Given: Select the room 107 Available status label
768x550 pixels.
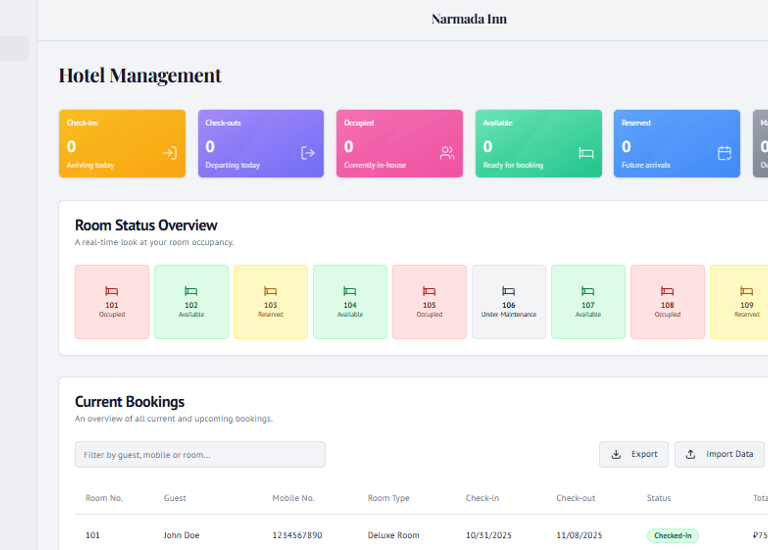Looking at the screenshot, I should coord(588,314).
